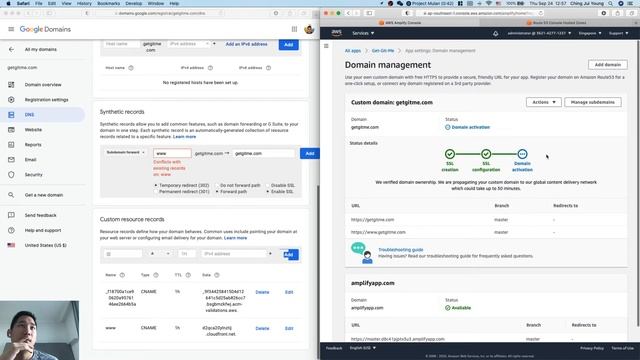
Task: Select Permanent redirect (301) radio button
Action: [x=156, y=191]
